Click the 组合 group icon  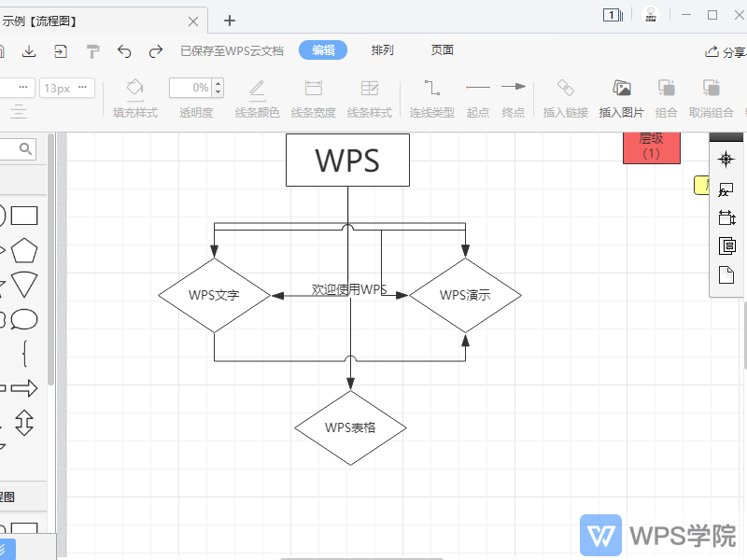666,88
